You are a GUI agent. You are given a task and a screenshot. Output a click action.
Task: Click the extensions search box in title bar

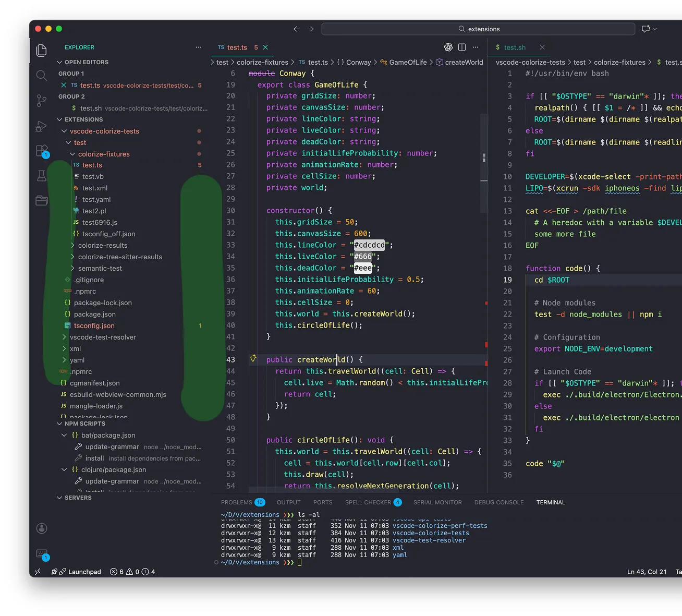coord(478,29)
